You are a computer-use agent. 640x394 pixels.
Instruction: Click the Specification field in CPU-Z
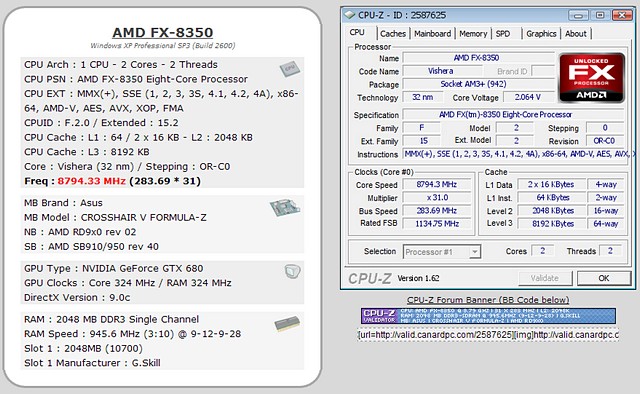(513, 115)
